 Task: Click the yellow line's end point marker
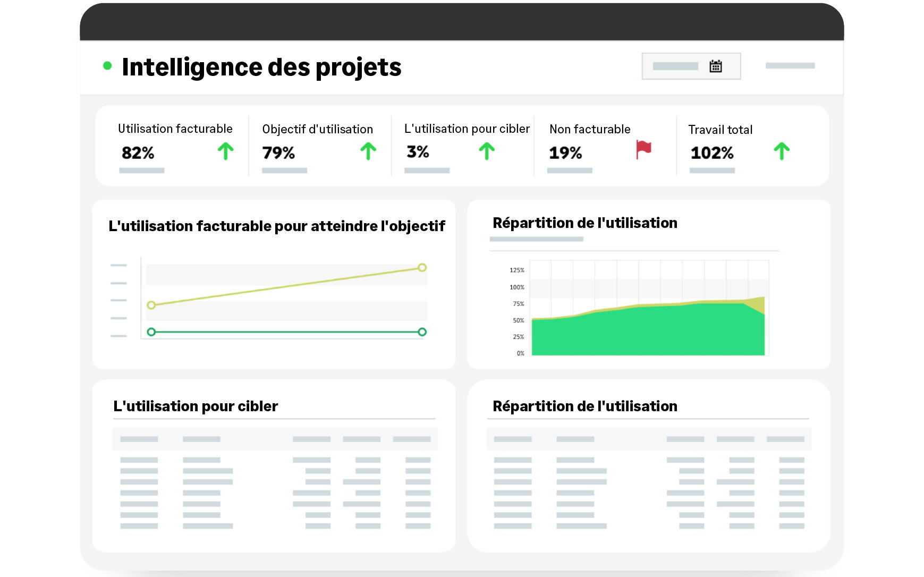(x=422, y=267)
